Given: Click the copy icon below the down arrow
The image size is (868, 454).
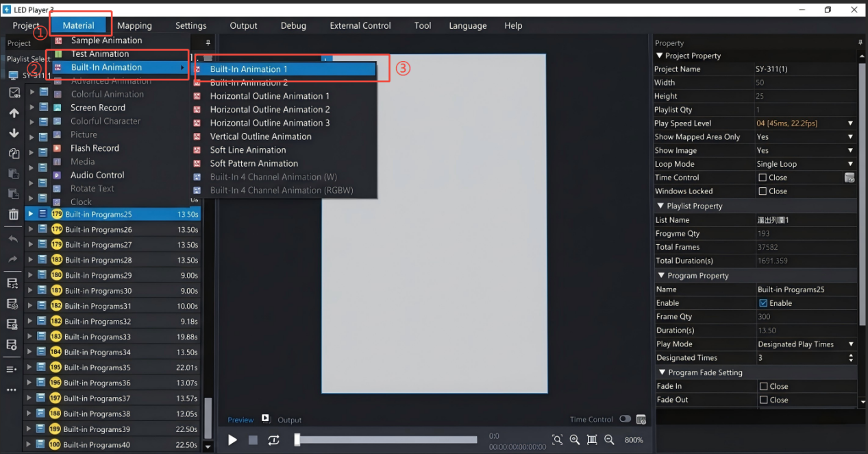Looking at the screenshot, I should click(13, 154).
